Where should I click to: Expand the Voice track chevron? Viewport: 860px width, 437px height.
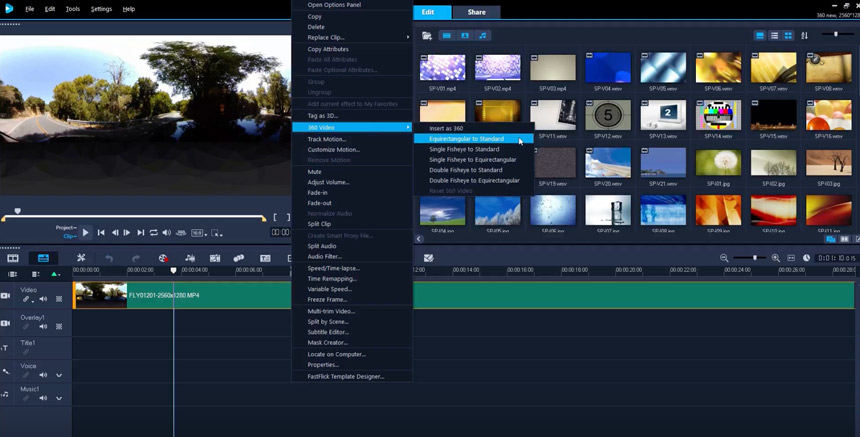coord(59,375)
